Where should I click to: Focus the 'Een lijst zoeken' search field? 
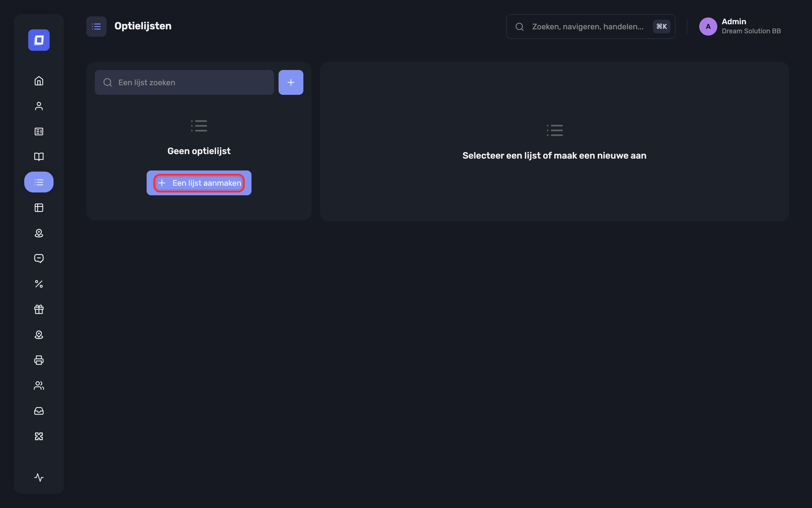click(184, 82)
